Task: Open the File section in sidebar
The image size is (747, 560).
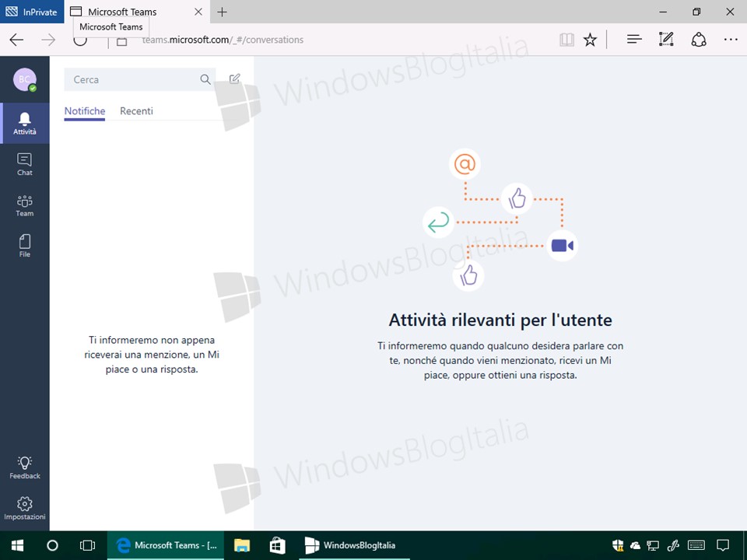Action: (25, 246)
